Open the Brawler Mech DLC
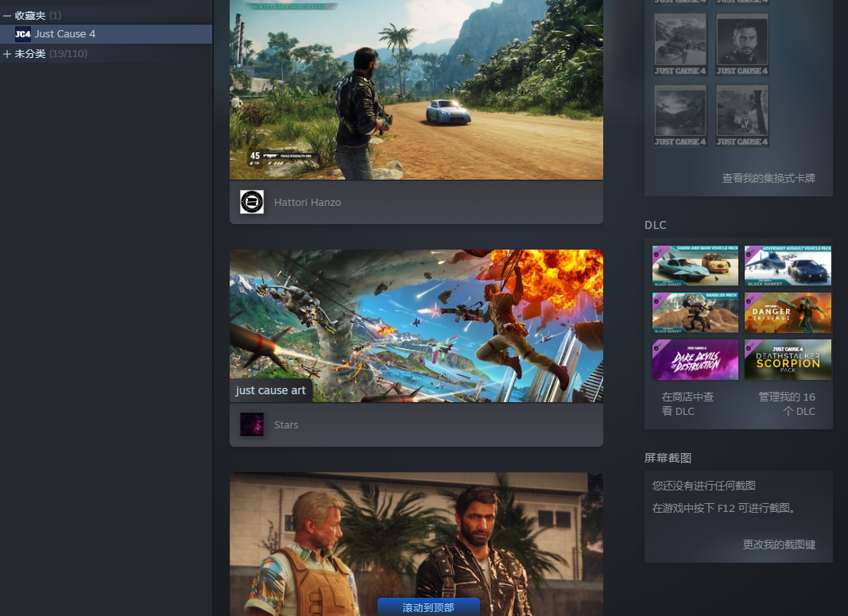 coord(695,312)
